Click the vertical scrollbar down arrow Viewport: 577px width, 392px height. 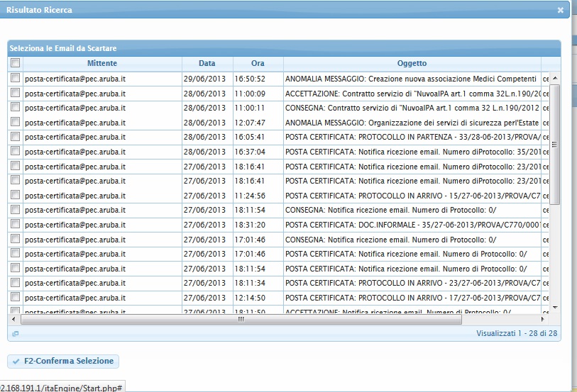pos(555,308)
